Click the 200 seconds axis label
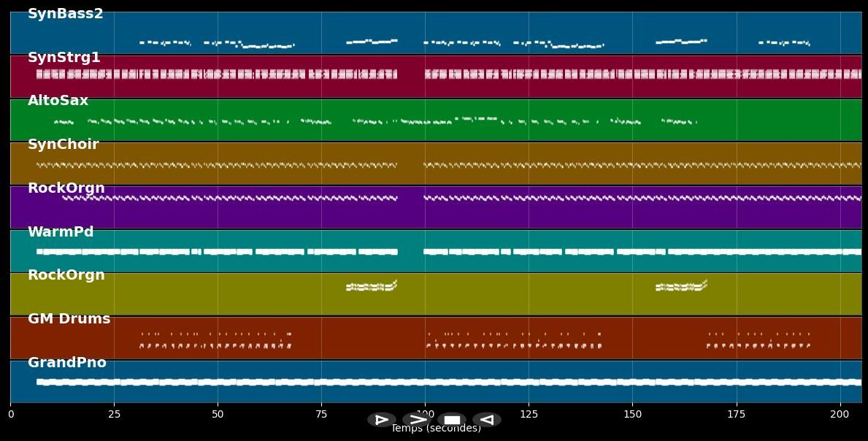 tap(840, 415)
